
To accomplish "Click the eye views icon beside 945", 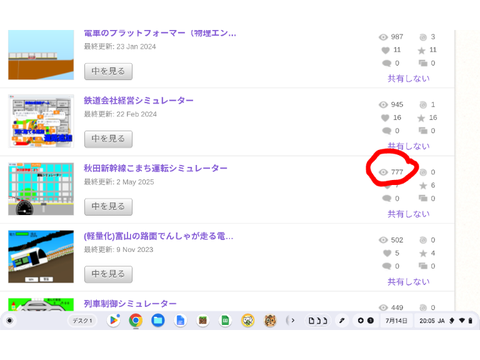I will click(383, 105).
